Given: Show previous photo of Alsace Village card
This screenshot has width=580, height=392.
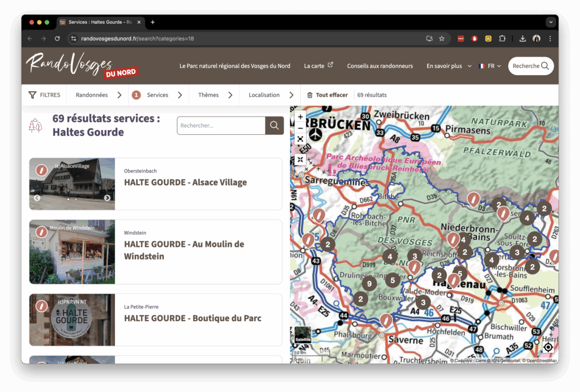Looking at the screenshot, I should (37, 198).
